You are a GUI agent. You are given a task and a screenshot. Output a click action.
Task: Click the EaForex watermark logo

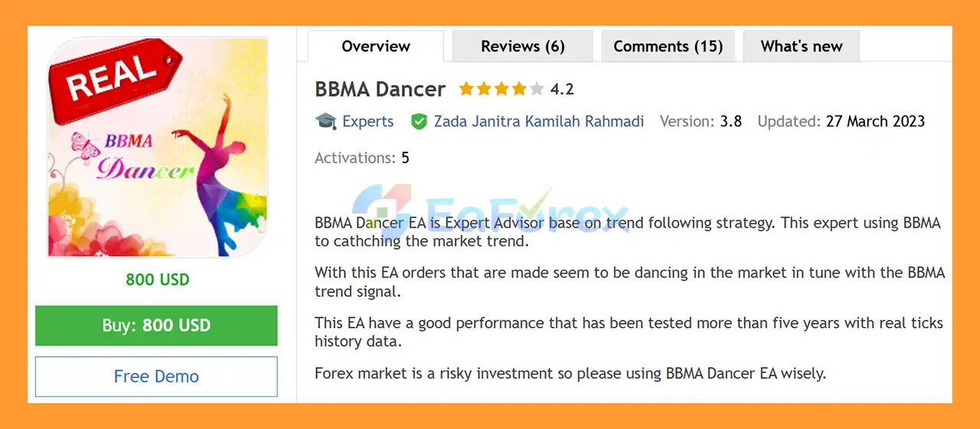pos(490,211)
